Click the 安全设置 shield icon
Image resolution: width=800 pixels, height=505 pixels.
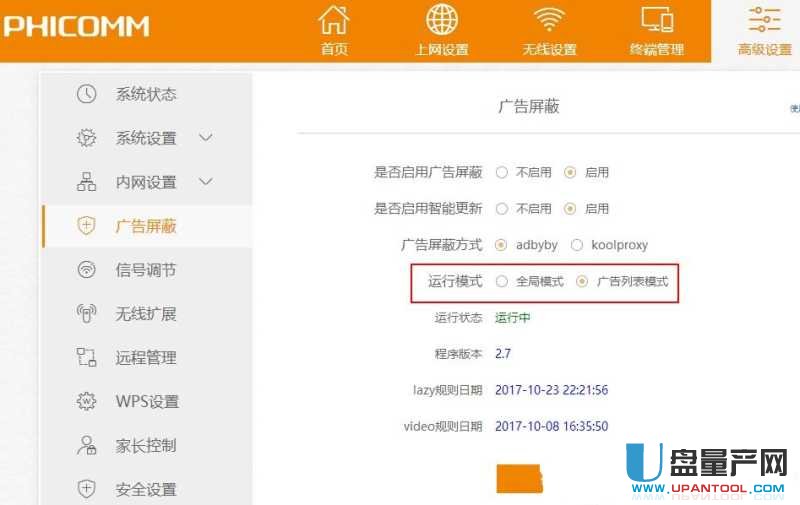pyautogui.click(x=86, y=489)
